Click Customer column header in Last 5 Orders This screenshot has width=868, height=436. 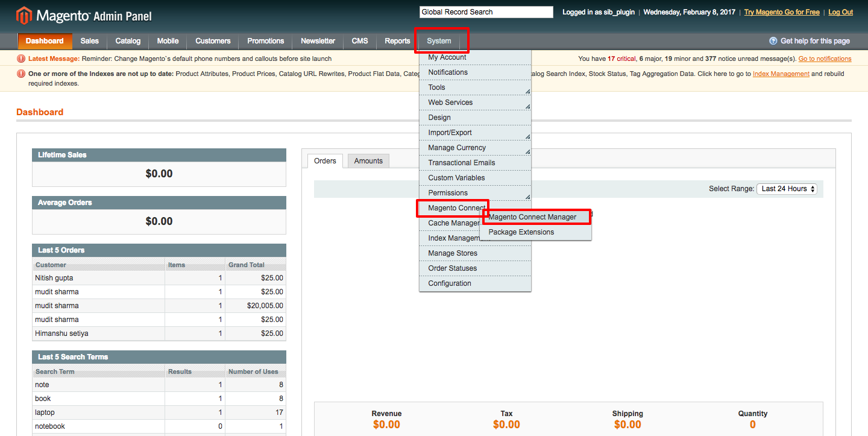tap(99, 265)
